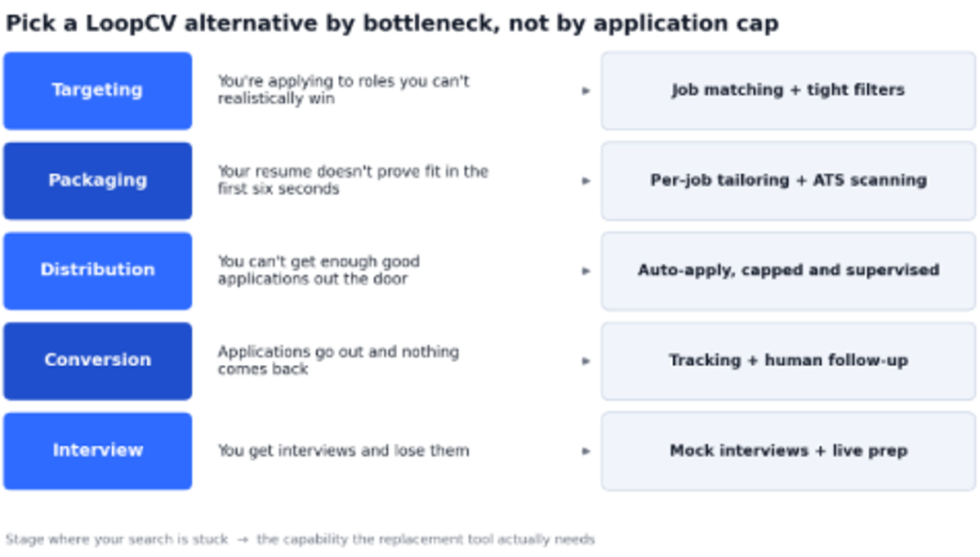
Task: Select the blue Targeting stage box
Action: [98, 91]
